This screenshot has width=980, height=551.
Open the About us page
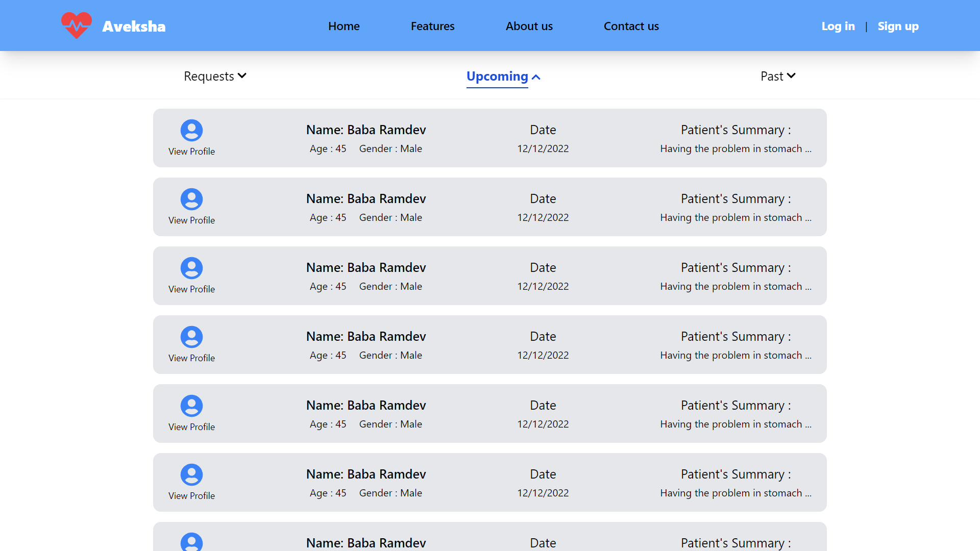point(529,26)
